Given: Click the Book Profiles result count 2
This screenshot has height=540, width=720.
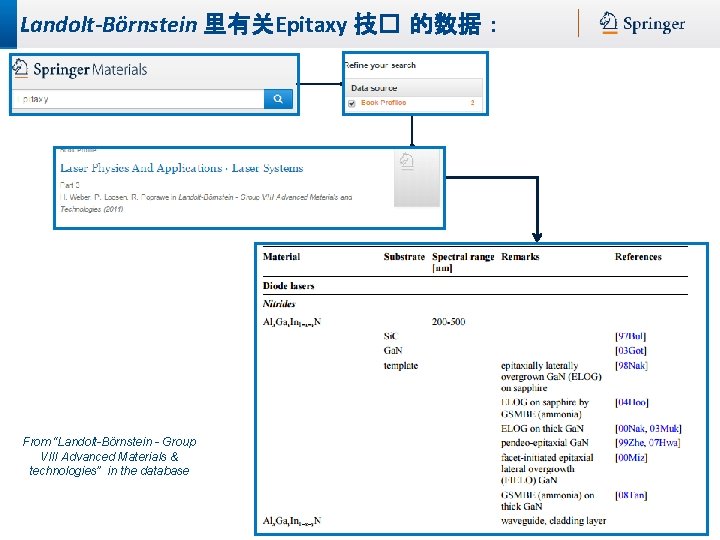Looking at the screenshot, I should [472, 102].
